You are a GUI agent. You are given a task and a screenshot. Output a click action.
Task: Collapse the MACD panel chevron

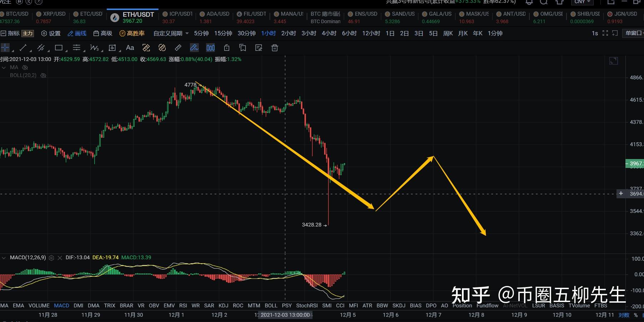pos(4,257)
